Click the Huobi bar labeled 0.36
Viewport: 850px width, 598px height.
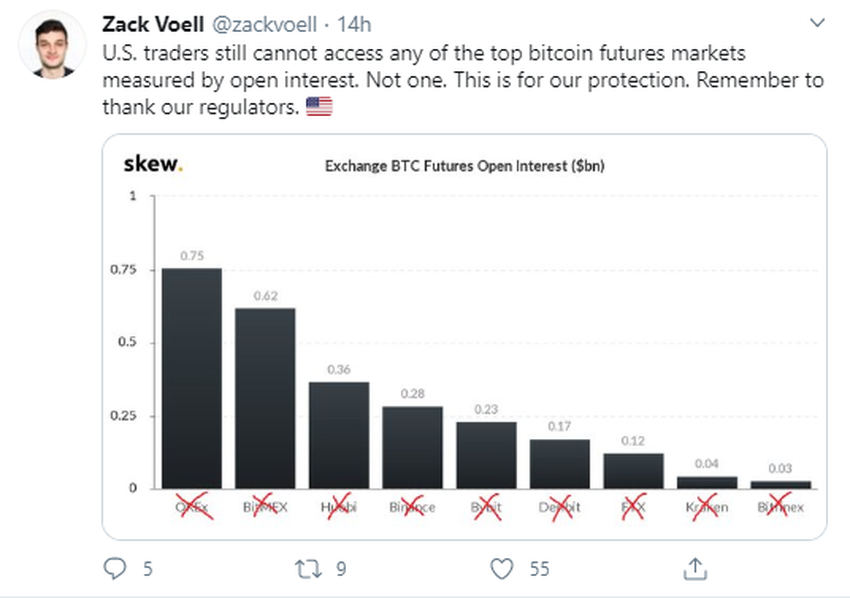pos(339,435)
